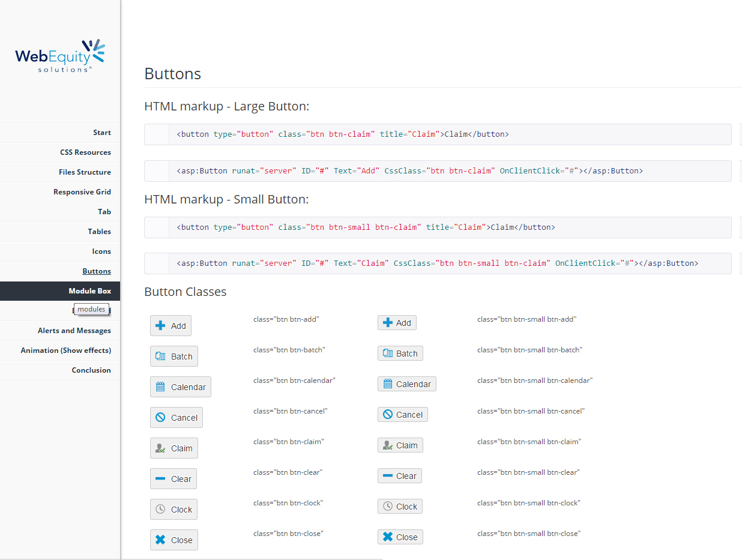This screenshot has height=560, width=742.
Task: Click the large Batch button
Action: (x=173, y=357)
